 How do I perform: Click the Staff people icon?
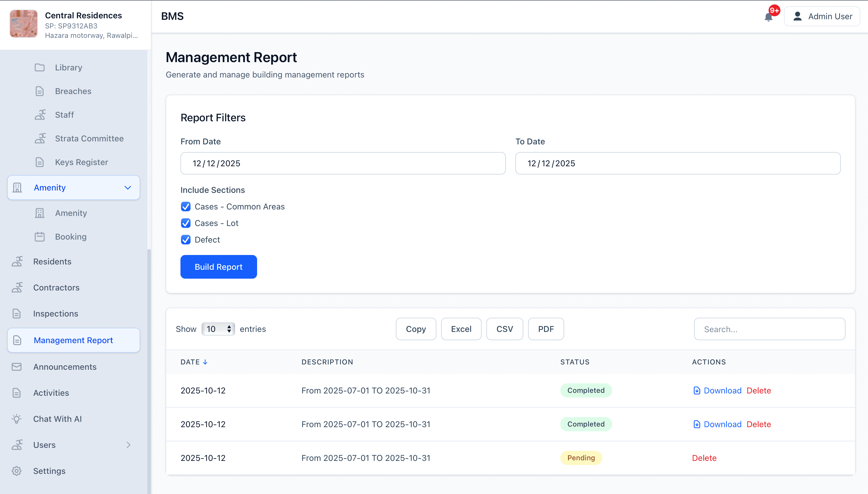40,115
